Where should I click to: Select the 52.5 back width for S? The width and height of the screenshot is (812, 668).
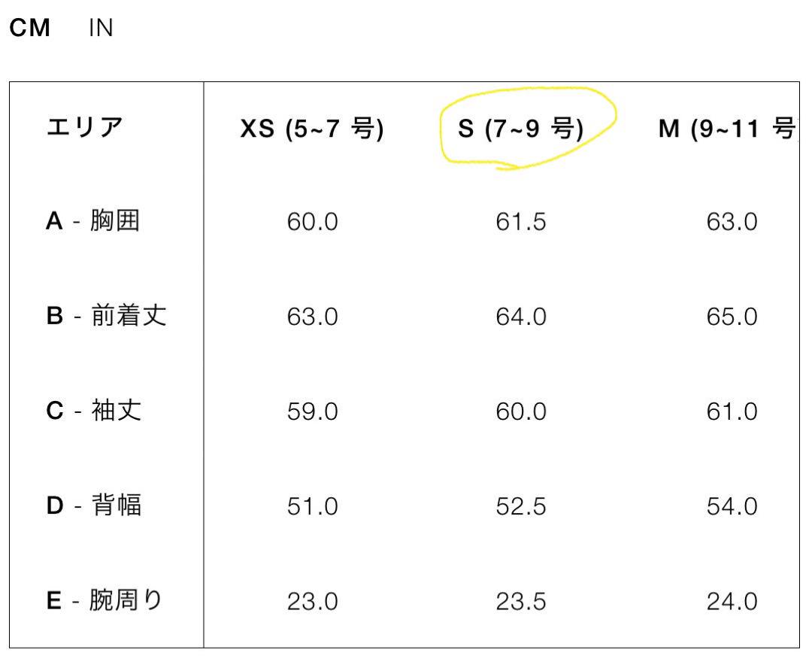(x=521, y=506)
